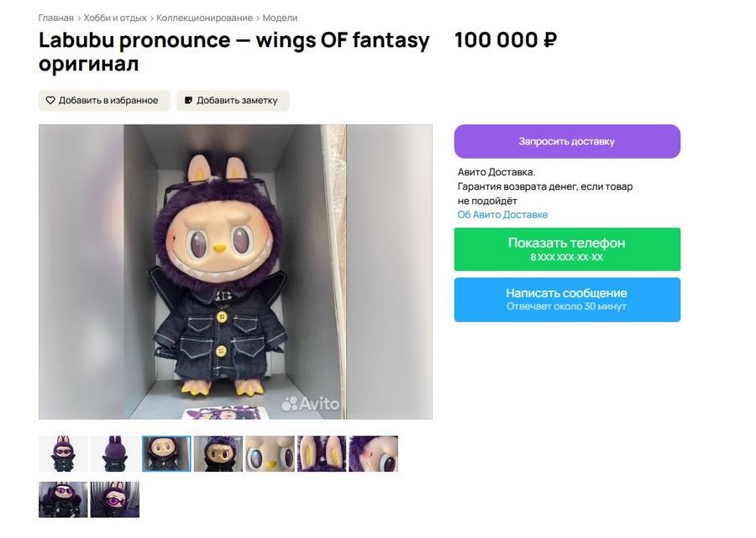Screen dimensions: 756x538
Task: Select thumbnail showing yellow inner ears
Action: (322, 454)
